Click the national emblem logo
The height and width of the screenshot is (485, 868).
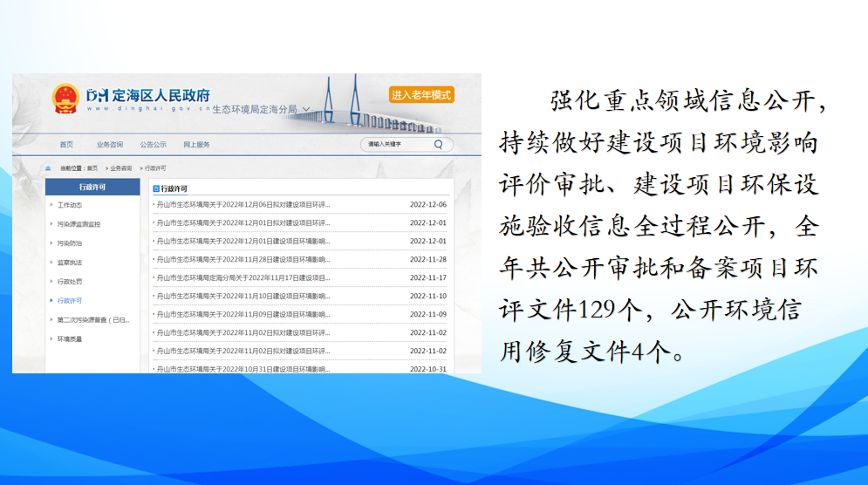point(65,99)
